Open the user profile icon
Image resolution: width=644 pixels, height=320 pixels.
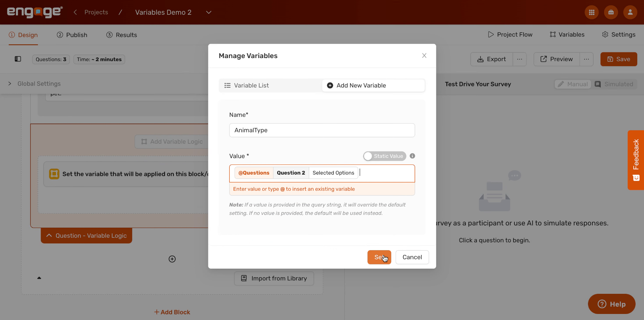click(630, 12)
